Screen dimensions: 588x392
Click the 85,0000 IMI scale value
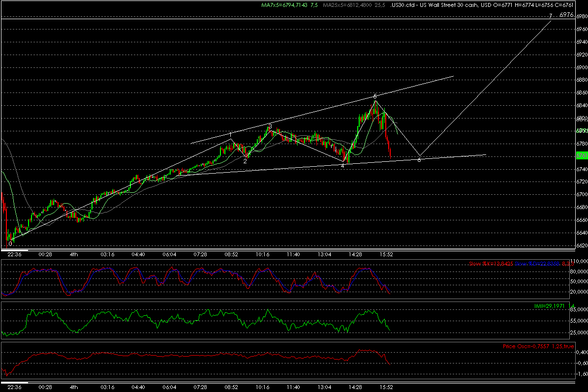[x=580, y=309]
